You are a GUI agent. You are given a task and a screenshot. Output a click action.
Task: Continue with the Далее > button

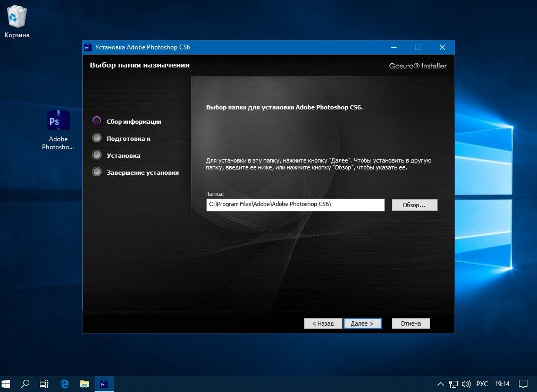362,323
